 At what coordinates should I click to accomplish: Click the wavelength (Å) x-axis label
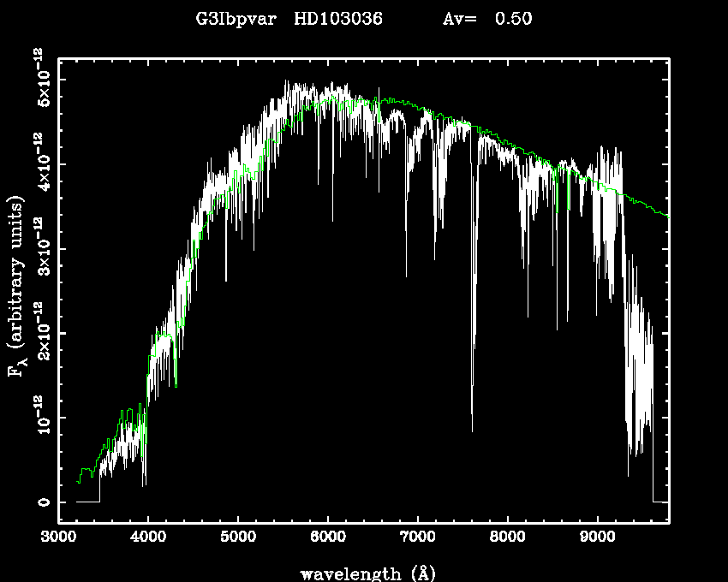pyautogui.click(x=363, y=572)
